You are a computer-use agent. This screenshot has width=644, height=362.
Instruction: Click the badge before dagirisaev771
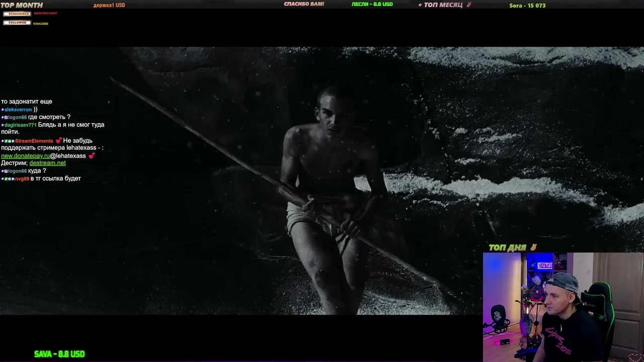pos(3,125)
